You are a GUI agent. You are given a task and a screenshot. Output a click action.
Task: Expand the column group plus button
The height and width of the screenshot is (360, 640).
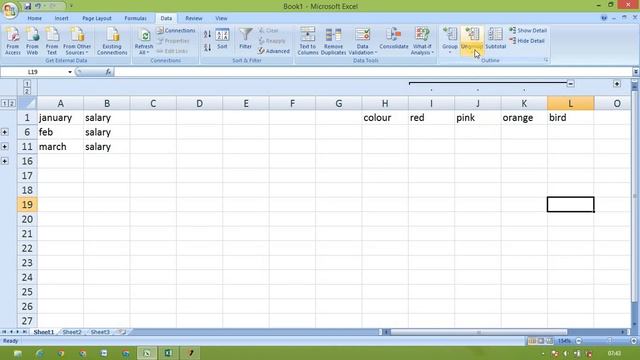click(617, 84)
